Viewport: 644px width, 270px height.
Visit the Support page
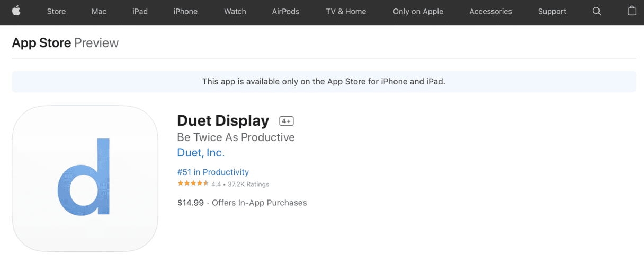coord(552,11)
